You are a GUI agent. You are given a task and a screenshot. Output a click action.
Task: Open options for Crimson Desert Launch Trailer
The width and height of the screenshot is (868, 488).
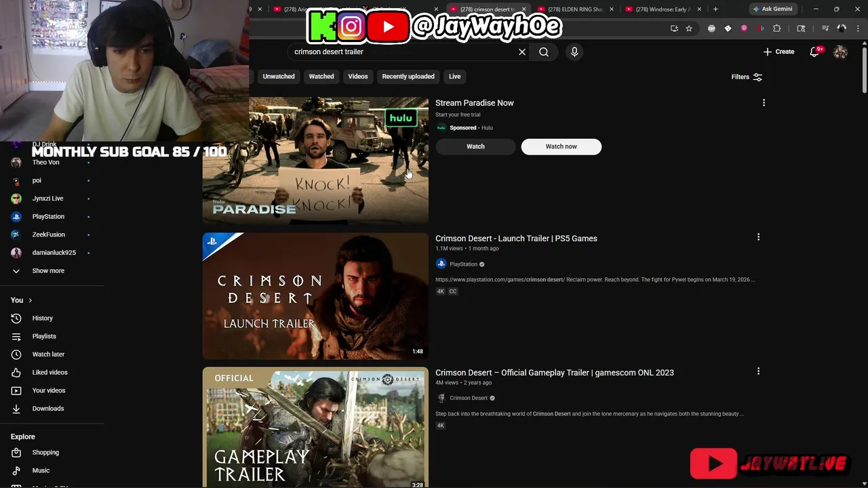[758, 237]
